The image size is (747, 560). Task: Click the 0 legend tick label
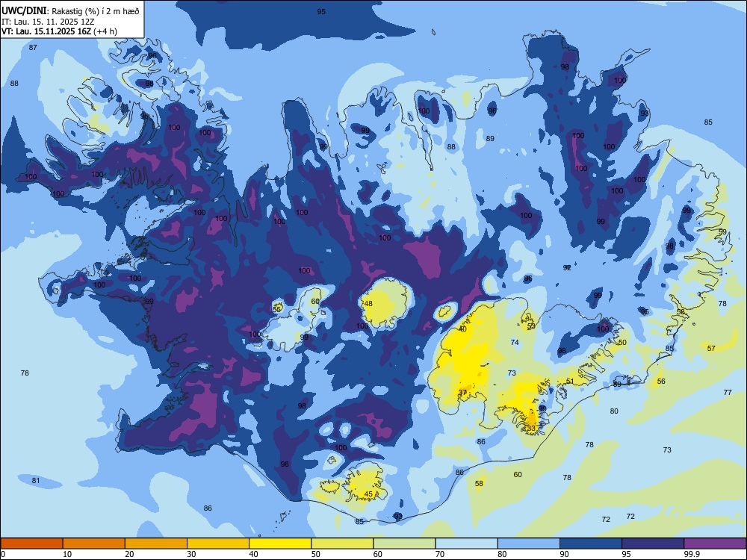point(3,554)
